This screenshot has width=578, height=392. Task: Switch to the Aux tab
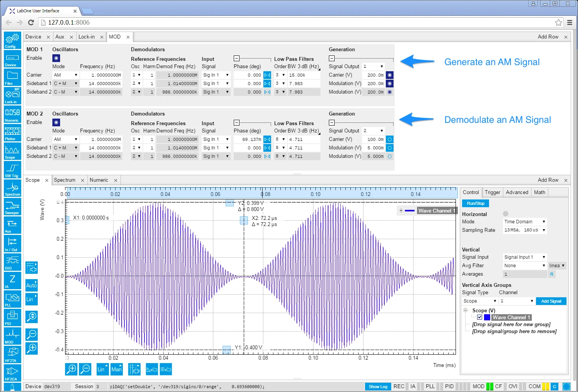[x=60, y=37]
